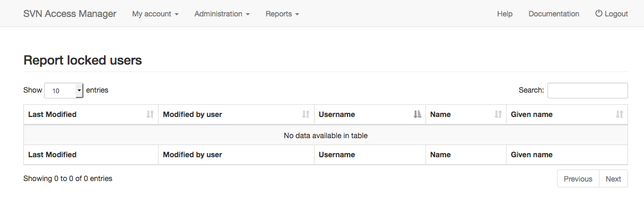Open the Help page
The width and height of the screenshot is (644, 198).
pos(504,14)
